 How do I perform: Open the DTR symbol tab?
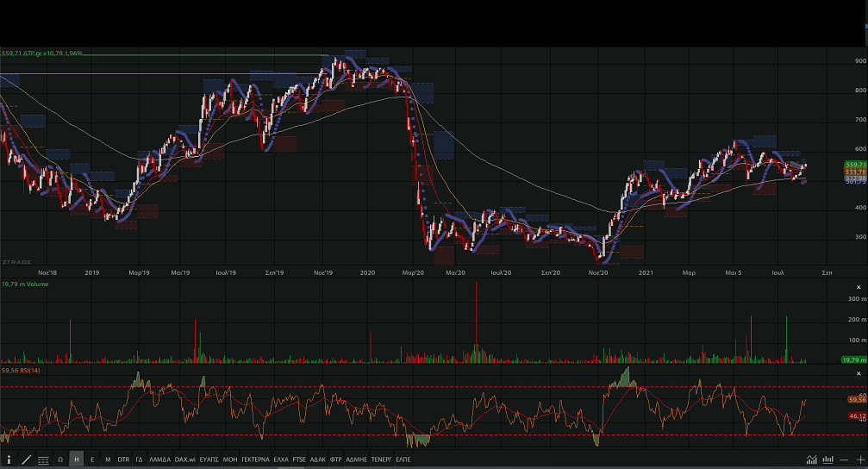pos(123,460)
